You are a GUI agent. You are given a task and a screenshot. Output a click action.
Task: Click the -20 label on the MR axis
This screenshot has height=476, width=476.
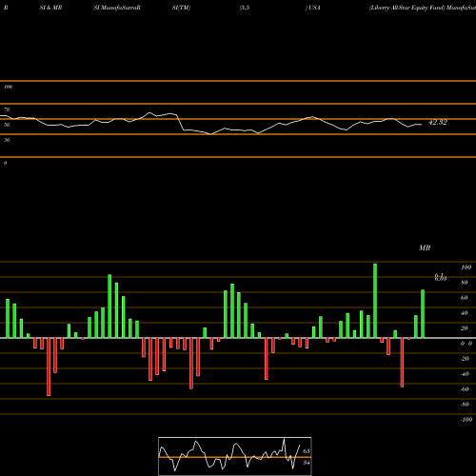point(465,359)
